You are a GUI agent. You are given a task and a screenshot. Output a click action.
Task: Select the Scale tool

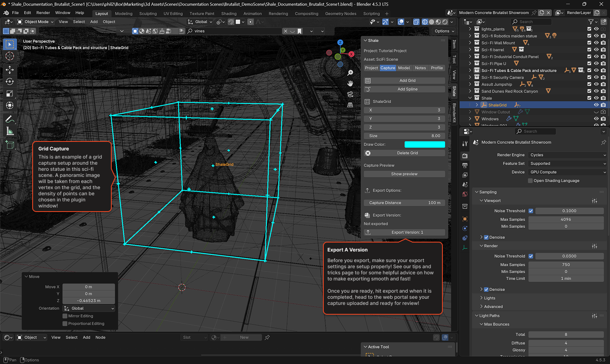(x=10, y=94)
